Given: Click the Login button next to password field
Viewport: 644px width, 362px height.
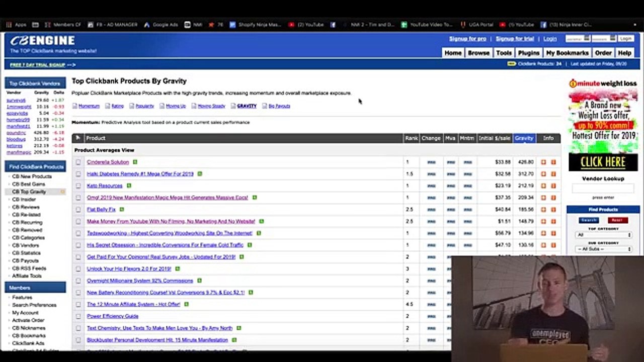Looking at the screenshot, I should click(x=625, y=39).
